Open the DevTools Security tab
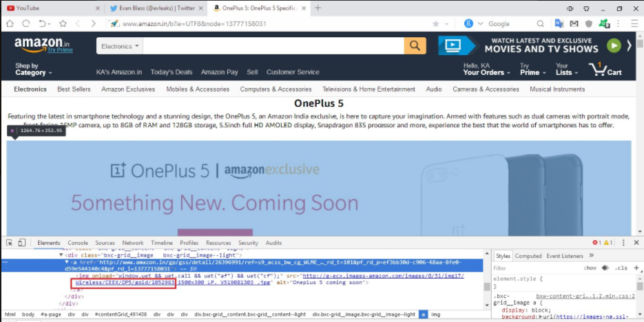The height and width of the screenshot is (322, 644). pyautogui.click(x=248, y=242)
